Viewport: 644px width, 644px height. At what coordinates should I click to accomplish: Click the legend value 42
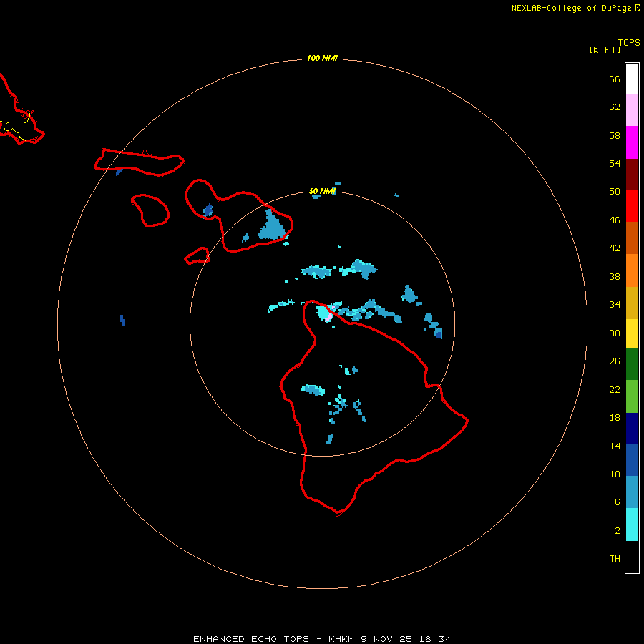coord(615,248)
